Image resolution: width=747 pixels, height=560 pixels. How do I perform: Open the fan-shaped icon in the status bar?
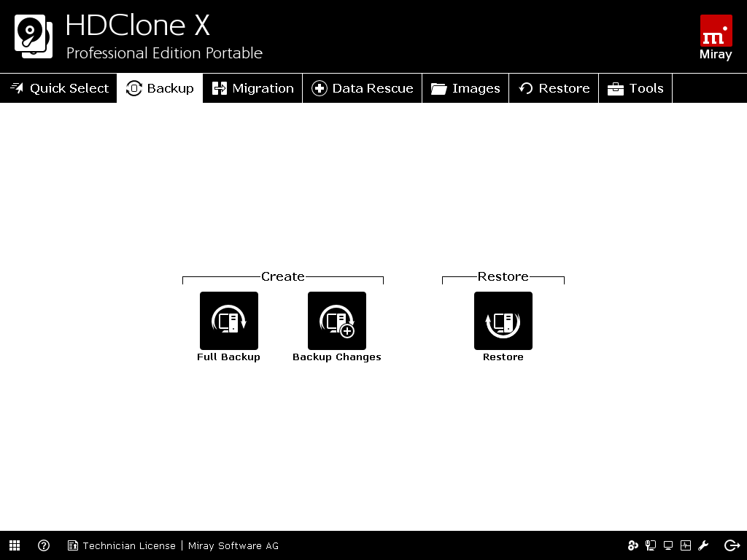click(x=632, y=545)
